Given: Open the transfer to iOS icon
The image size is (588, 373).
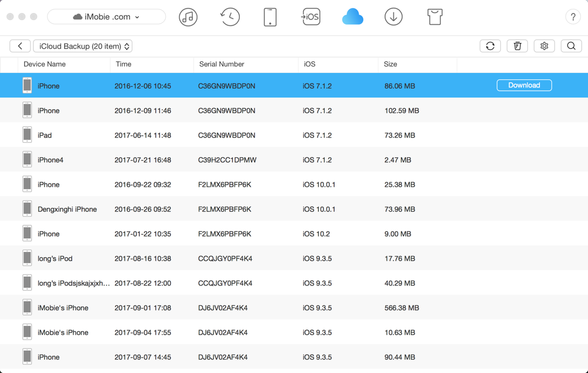Looking at the screenshot, I should pyautogui.click(x=311, y=17).
